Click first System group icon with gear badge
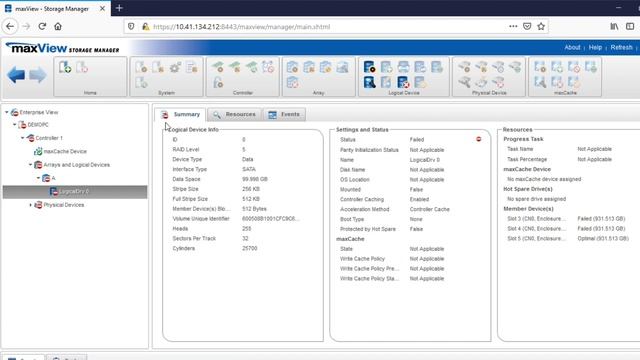640x360 pixels. coord(141,67)
